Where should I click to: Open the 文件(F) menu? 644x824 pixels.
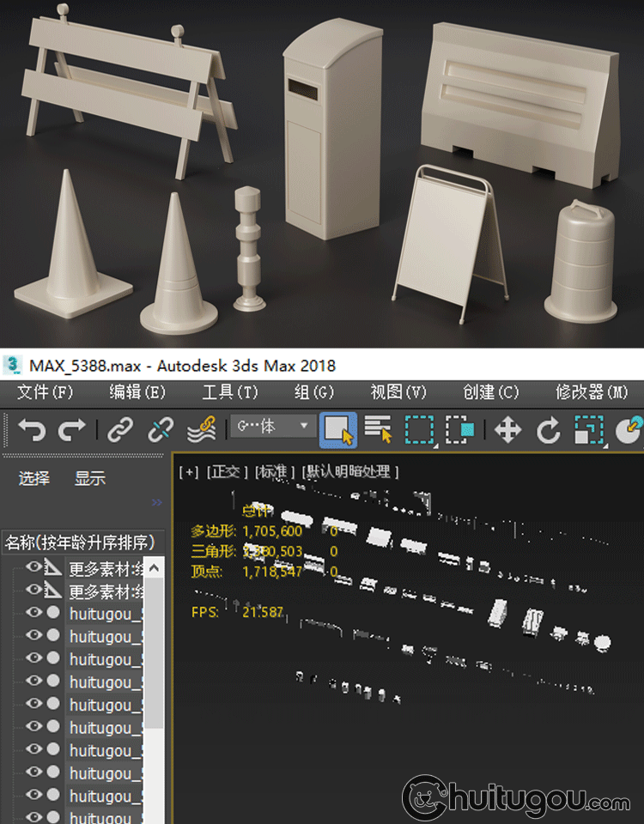click(x=46, y=392)
